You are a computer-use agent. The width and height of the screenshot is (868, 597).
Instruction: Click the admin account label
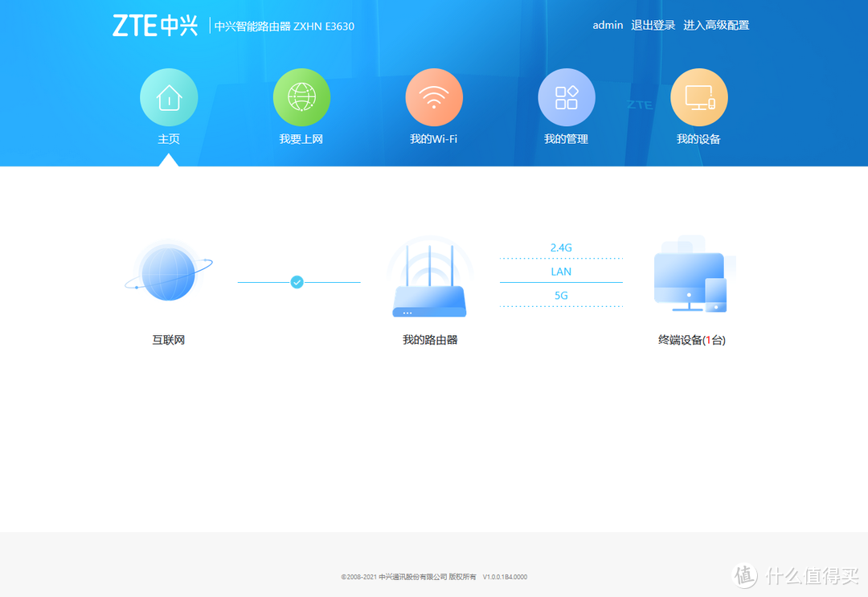[608, 25]
